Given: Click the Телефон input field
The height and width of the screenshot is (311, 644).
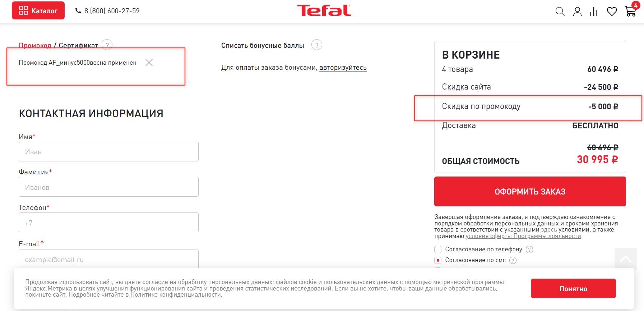Looking at the screenshot, I should pos(108,222).
